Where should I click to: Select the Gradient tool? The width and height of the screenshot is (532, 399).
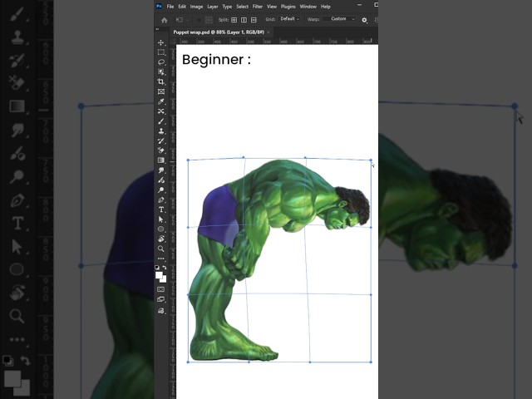160,160
